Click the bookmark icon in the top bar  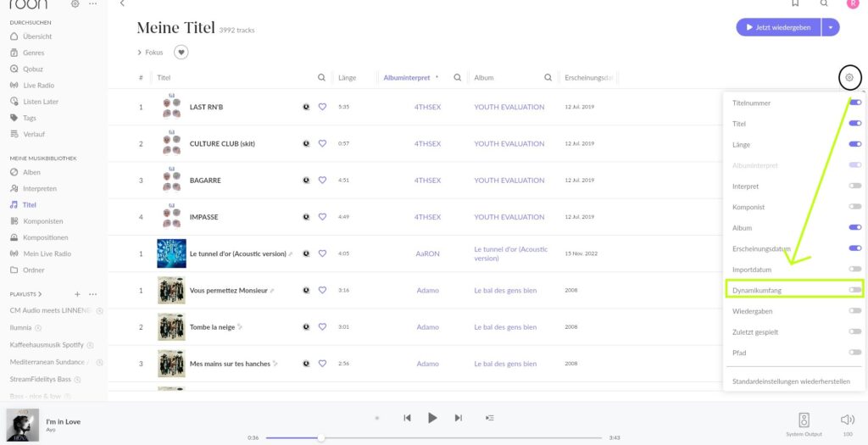click(795, 3)
